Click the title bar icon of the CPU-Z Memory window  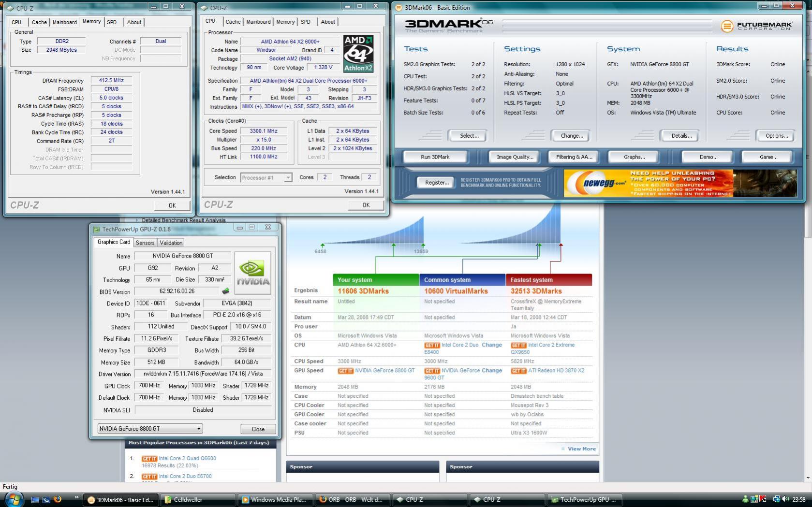[11, 8]
